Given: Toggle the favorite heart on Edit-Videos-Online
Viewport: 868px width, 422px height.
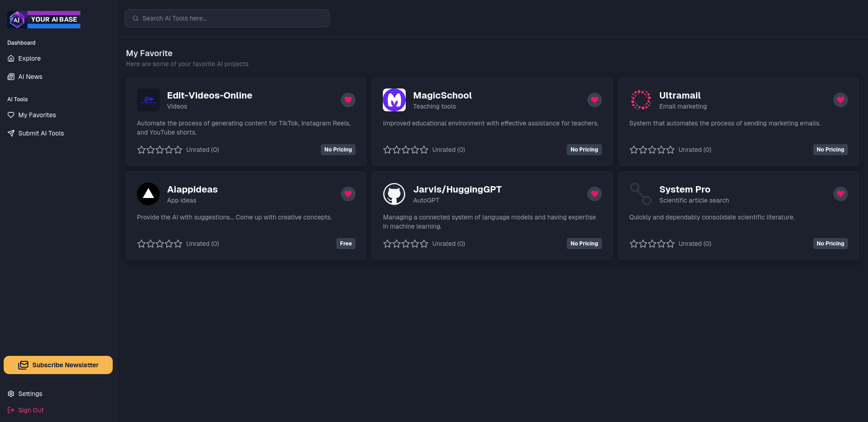Looking at the screenshot, I should point(348,100).
